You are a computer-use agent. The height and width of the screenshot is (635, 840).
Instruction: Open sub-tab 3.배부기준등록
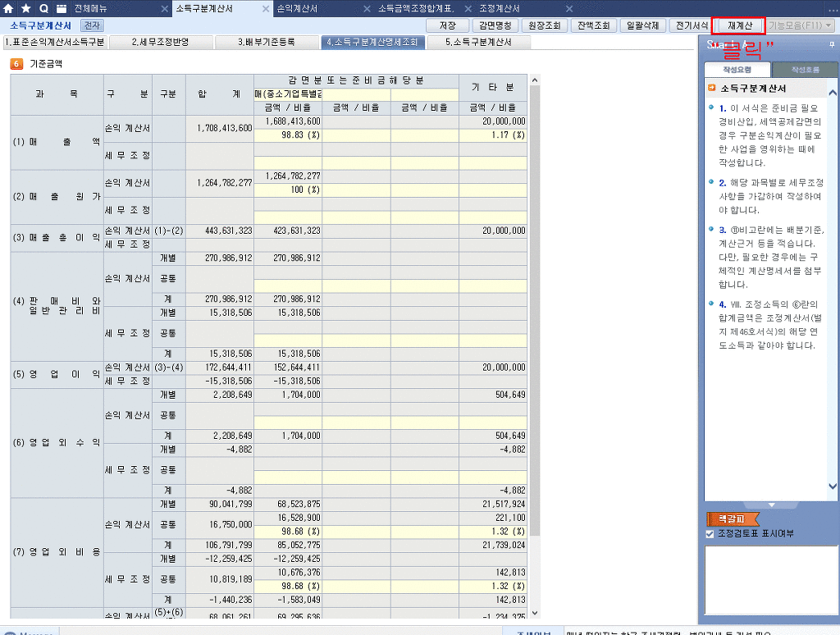point(267,42)
